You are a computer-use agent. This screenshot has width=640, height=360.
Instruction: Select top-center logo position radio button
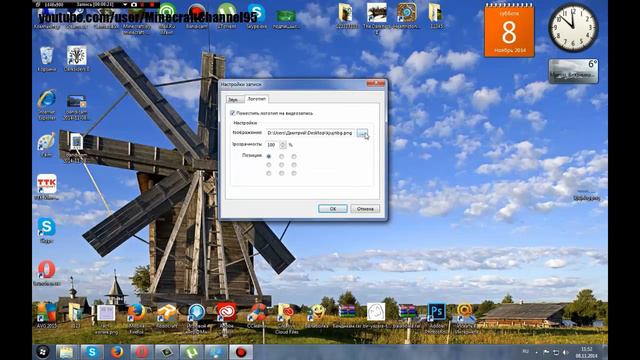point(281,156)
